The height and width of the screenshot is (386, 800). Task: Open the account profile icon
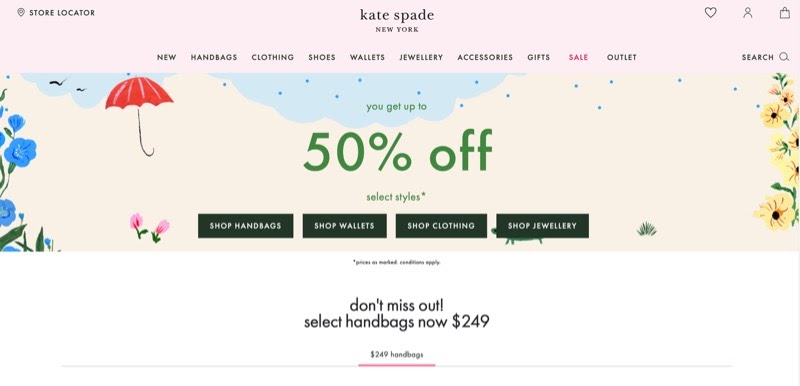[747, 13]
